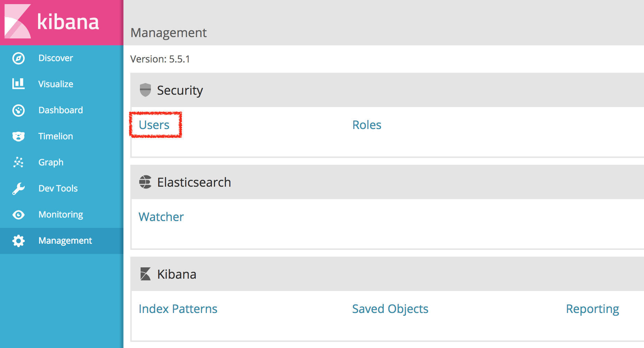Click the Dashboard gauge icon
Screen dimensions: 644x348
(19, 110)
